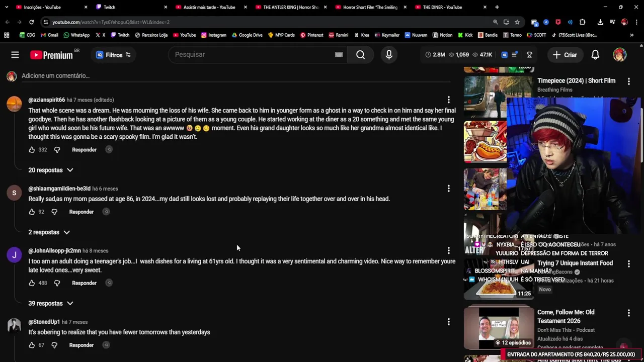Open Timepiece (2024) Short Film video title
The width and height of the screenshot is (644, 362).
(576, 81)
